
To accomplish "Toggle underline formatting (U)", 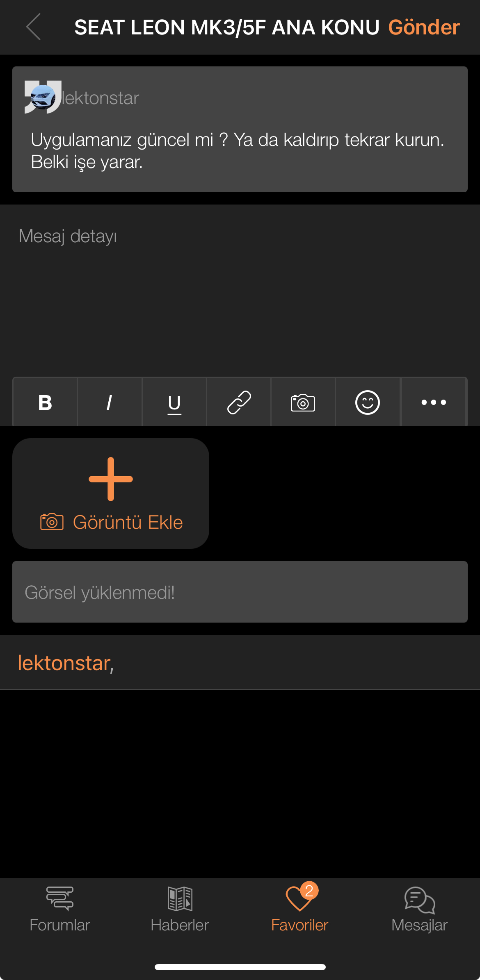I will (174, 402).
